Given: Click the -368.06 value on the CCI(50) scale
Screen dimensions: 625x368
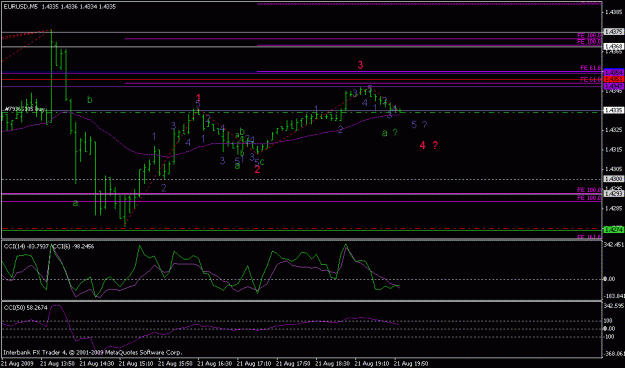Looking at the screenshot, I should 614,354.
